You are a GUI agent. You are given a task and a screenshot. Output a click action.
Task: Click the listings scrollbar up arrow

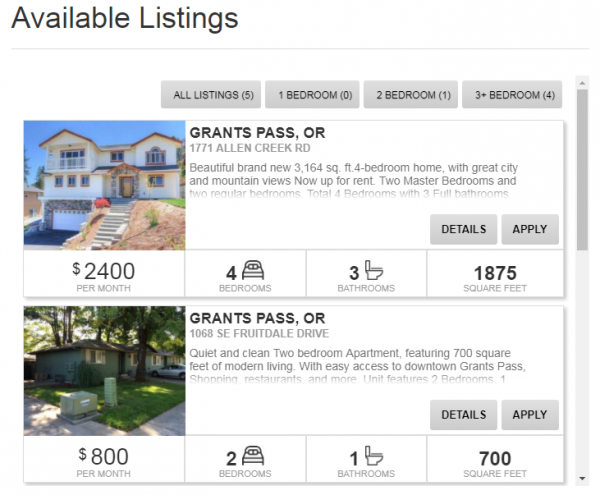tap(583, 82)
